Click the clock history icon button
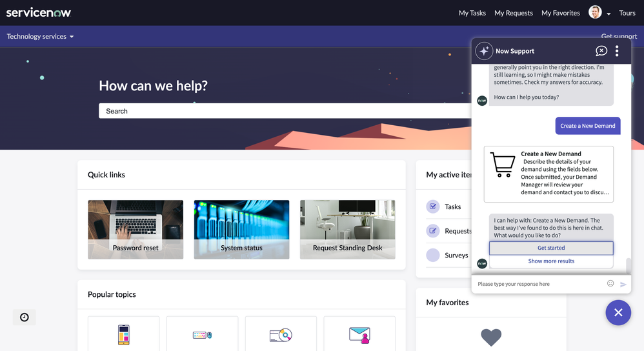Viewport: 644px width, 351px height. (x=25, y=317)
